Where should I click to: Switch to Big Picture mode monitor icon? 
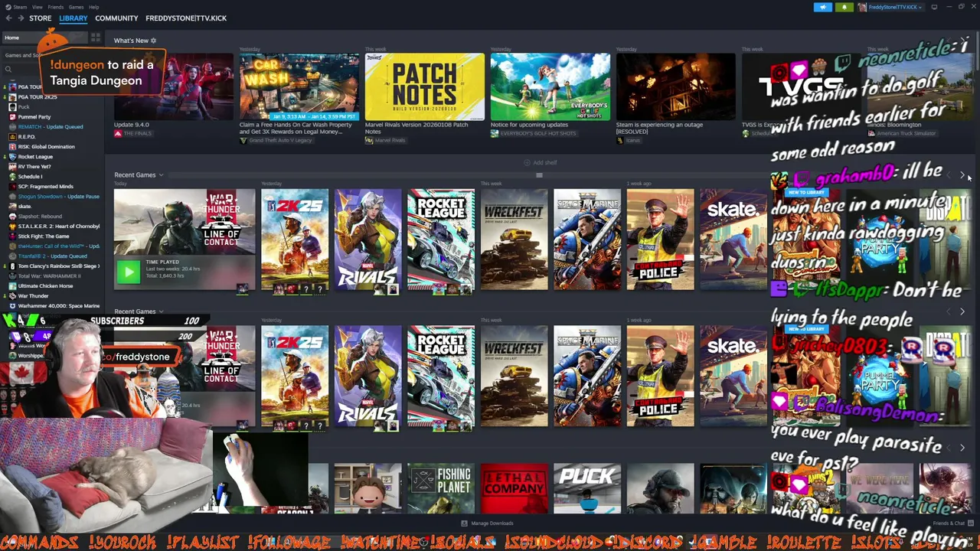pos(934,7)
